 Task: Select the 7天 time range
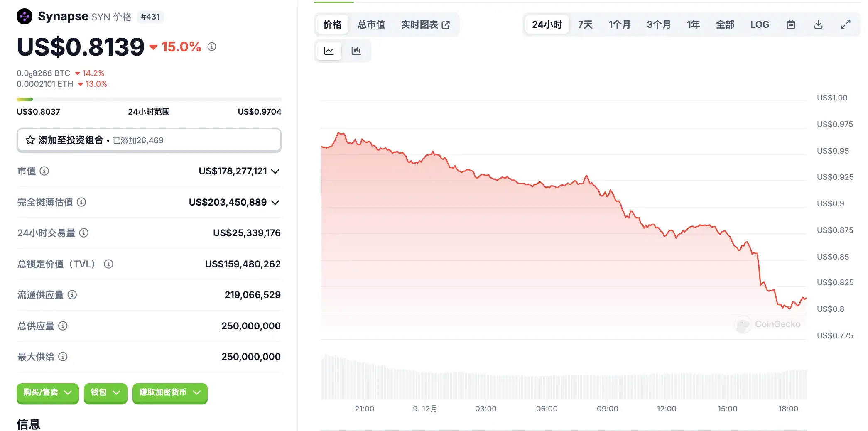coord(585,24)
